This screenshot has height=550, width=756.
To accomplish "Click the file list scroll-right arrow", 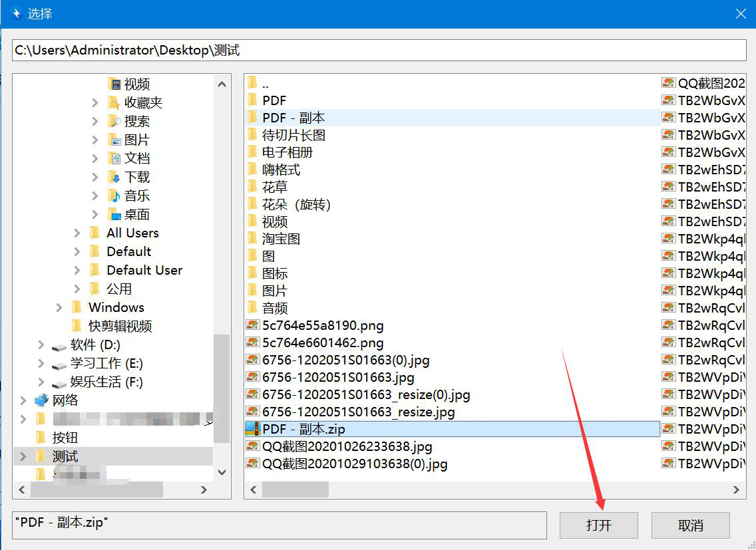I will tap(736, 489).
